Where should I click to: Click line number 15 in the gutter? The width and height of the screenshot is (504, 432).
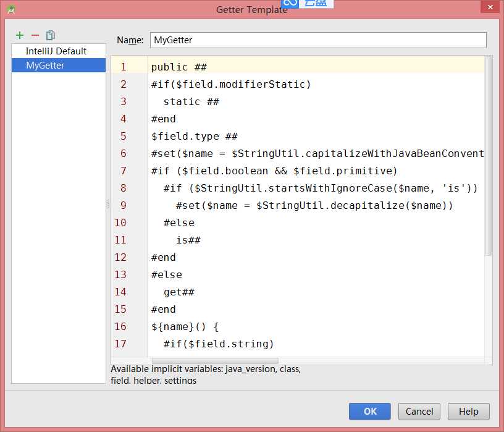pos(120,310)
